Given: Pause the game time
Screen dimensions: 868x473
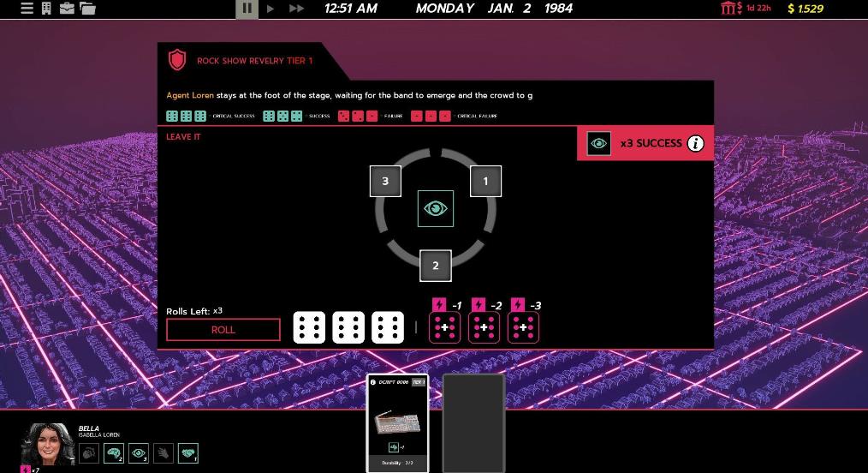Looking at the screenshot, I should [247, 9].
